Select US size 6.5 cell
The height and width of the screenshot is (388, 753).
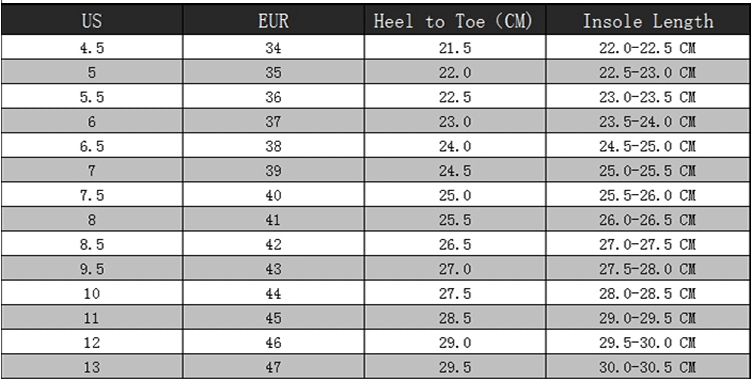click(x=92, y=146)
